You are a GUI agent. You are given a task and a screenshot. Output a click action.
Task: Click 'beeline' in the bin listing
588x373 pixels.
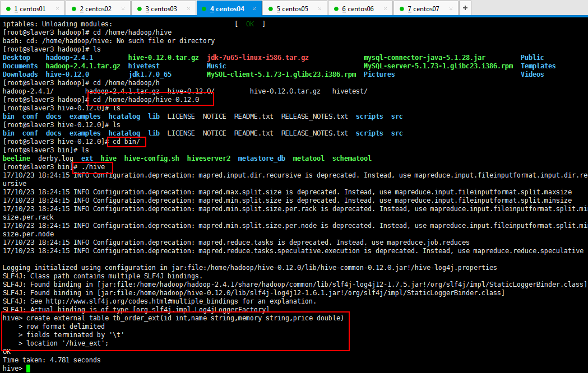(x=16, y=158)
